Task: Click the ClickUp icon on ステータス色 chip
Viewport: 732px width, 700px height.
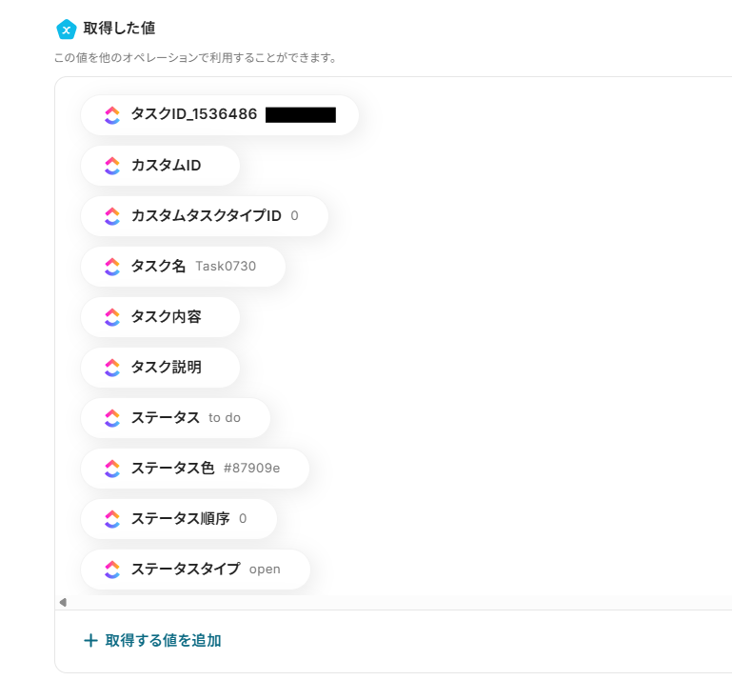Action: tap(112, 469)
